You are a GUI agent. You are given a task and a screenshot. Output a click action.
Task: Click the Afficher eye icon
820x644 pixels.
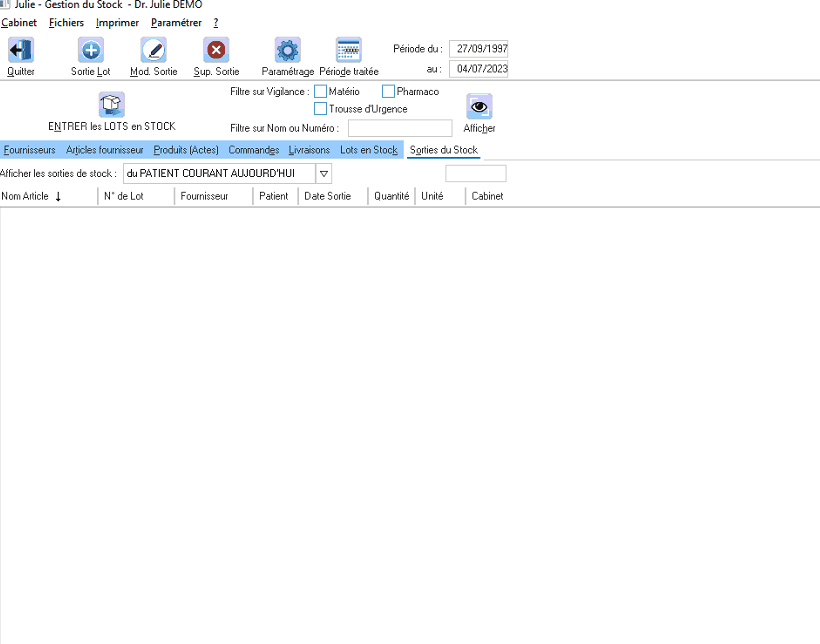(479, 107)
